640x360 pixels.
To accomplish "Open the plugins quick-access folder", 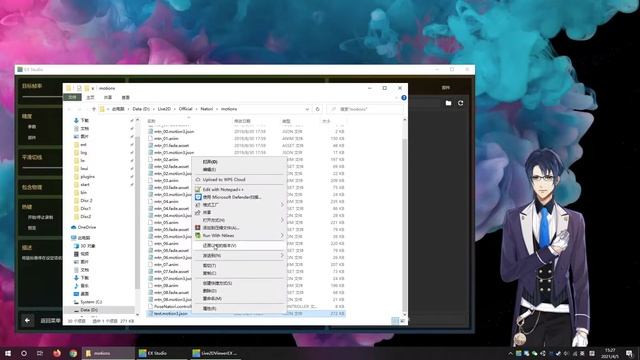I will tap(84, 177).
